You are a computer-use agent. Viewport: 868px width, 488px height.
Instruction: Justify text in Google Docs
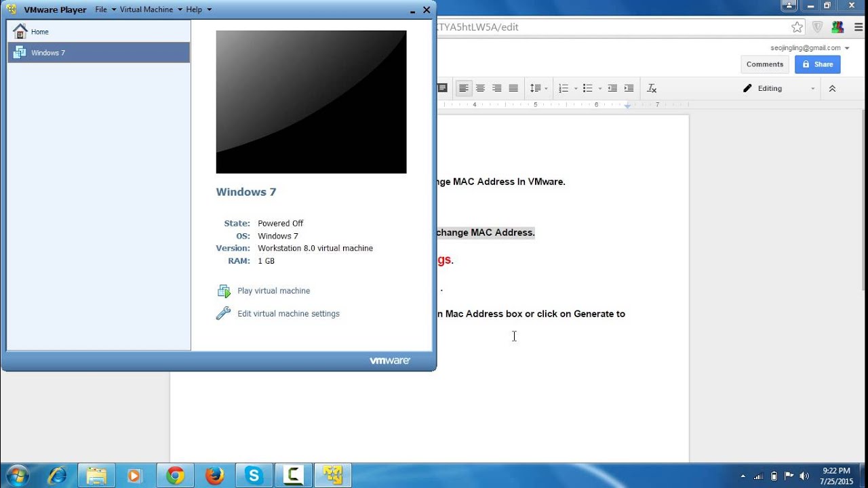(513, 88)
